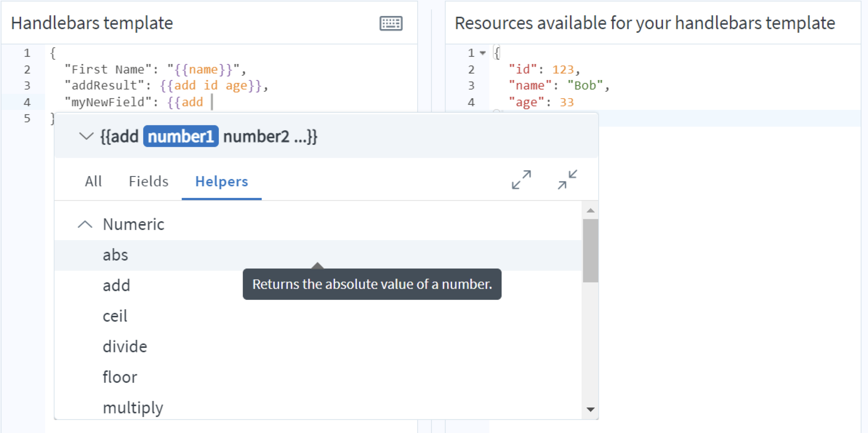Collapse the Numeric helpers group
868x433 pixels.
85,224
